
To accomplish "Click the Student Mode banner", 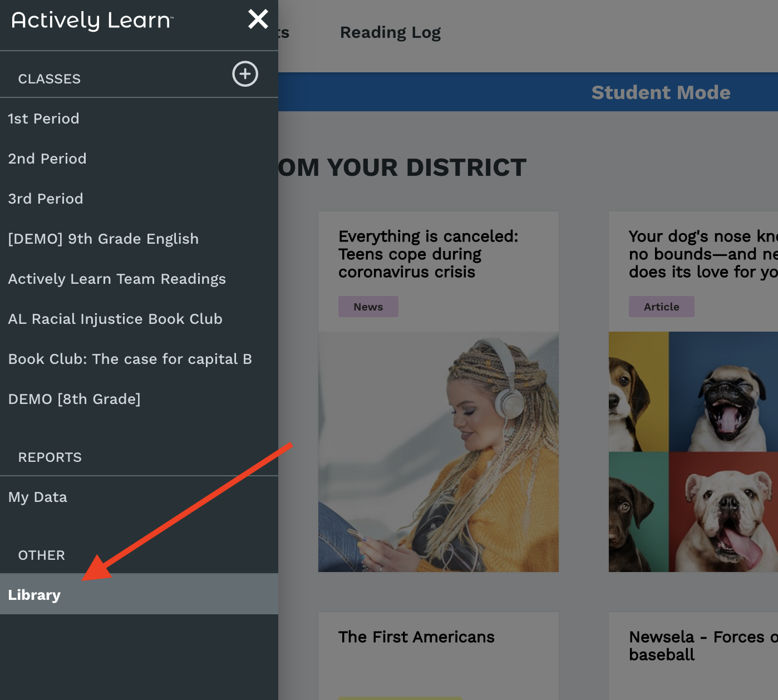I will (x=661, y=92).
